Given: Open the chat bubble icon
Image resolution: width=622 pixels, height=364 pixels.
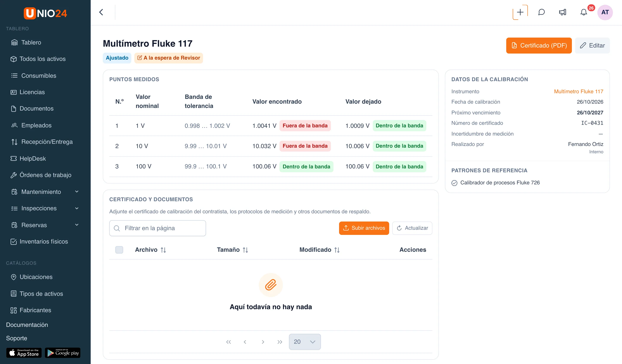Looking at the screenshot, I should pyautogui.click(x=541, y=12).
